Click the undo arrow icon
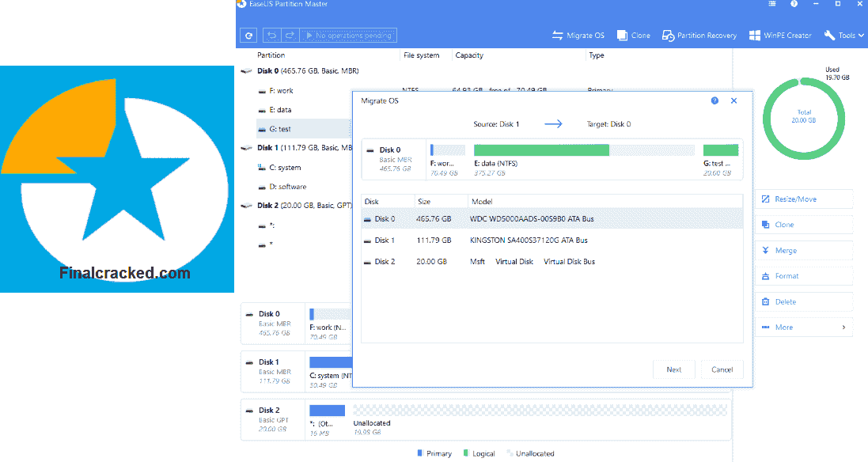The width and height of the screenshot is (868, 462). pyautogui.click(x=271, y=36)
